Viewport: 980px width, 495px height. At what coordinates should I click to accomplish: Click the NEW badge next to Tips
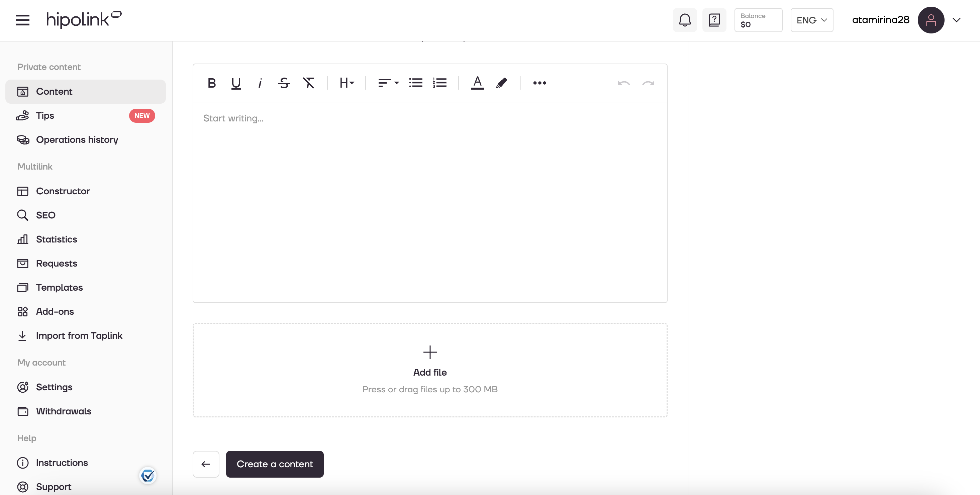click(x=142, y=115)
